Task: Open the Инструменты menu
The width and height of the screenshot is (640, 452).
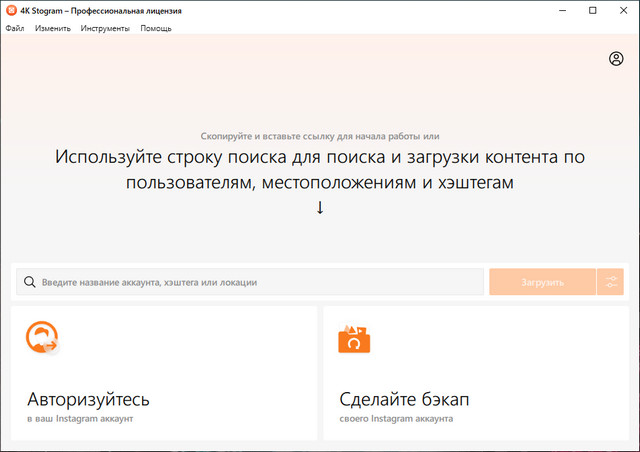Action: (x=105, y=28)
